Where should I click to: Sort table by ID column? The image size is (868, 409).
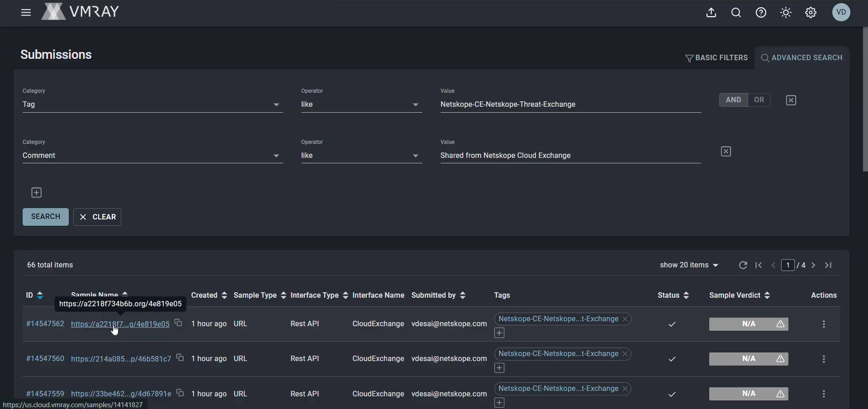tap(40, 295)
